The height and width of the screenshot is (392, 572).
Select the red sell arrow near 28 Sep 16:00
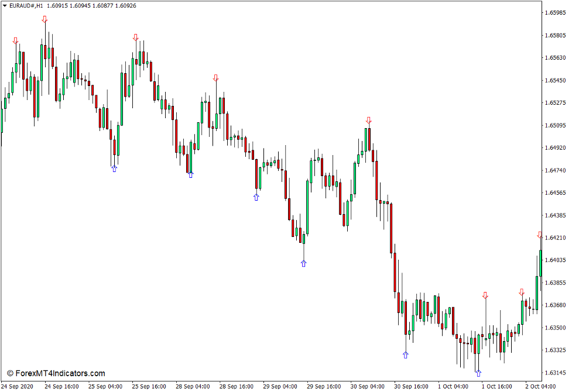[x=217, y=77]
